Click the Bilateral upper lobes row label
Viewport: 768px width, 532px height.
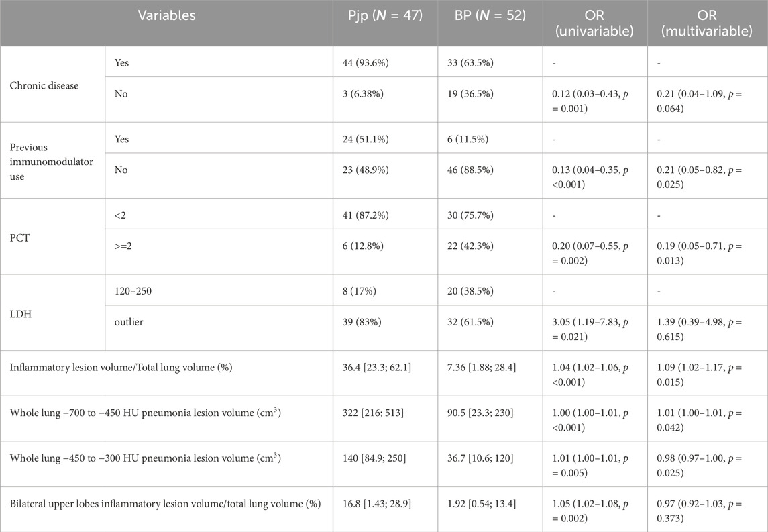165,502
